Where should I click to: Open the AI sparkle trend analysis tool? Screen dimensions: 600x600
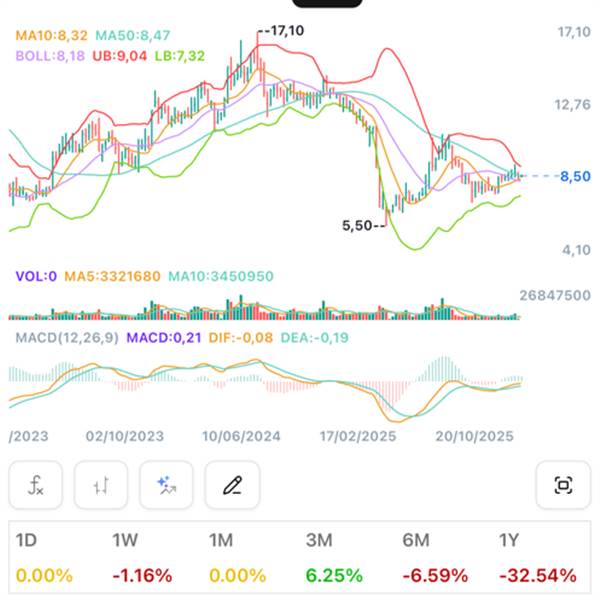(x=166, y=486)
